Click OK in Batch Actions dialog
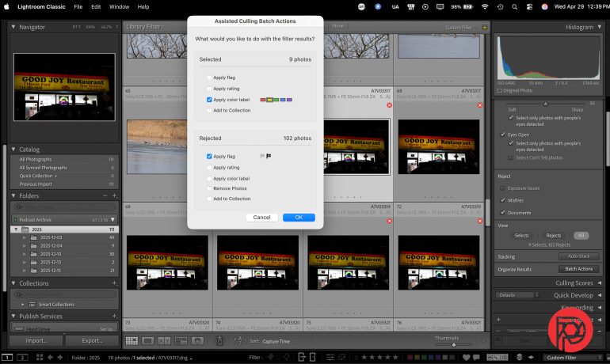This screenshot has width=610, height=364. [299, 218]
